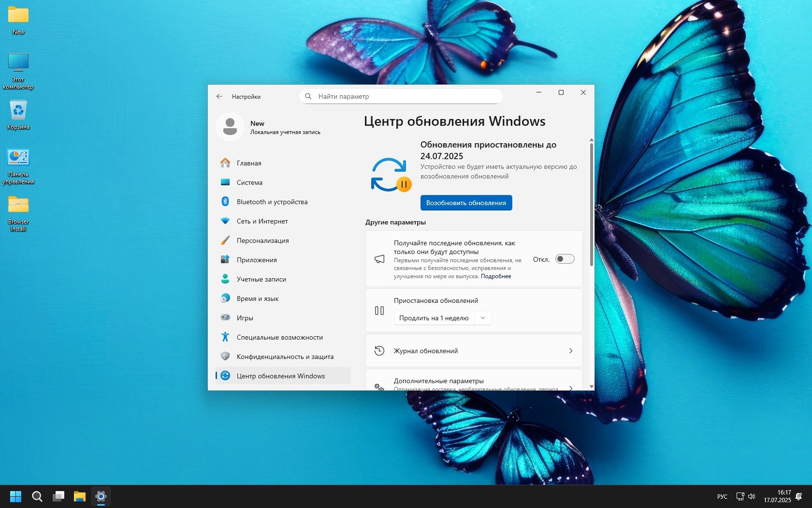The image size is (812, 508).
Task: Open the 'Подробнее' learn more link
Action: tap(496, 276)
